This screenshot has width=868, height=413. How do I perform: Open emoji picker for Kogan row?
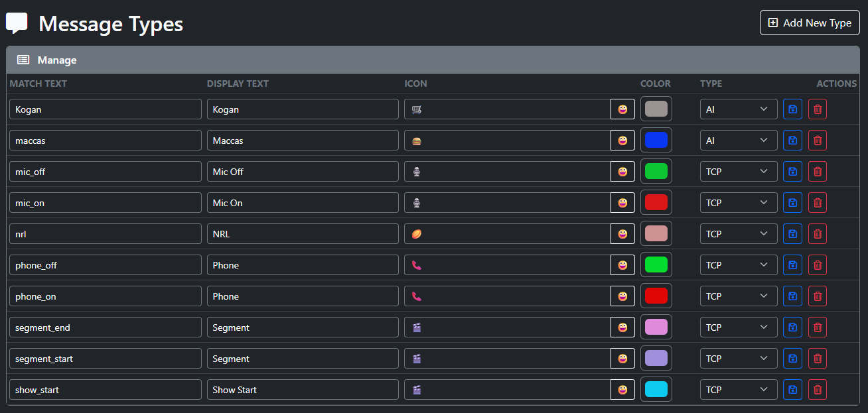(x=622, y=109)
